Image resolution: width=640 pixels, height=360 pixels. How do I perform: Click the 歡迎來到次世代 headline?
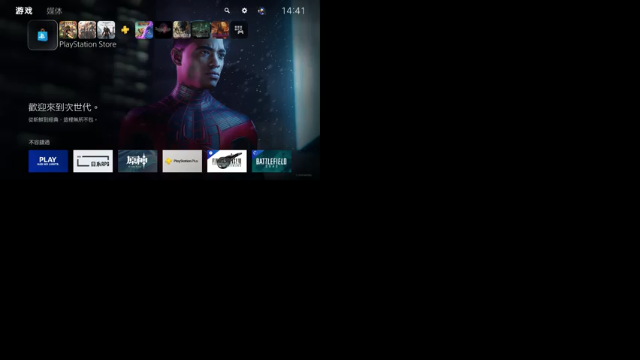[x=63, y=107]
